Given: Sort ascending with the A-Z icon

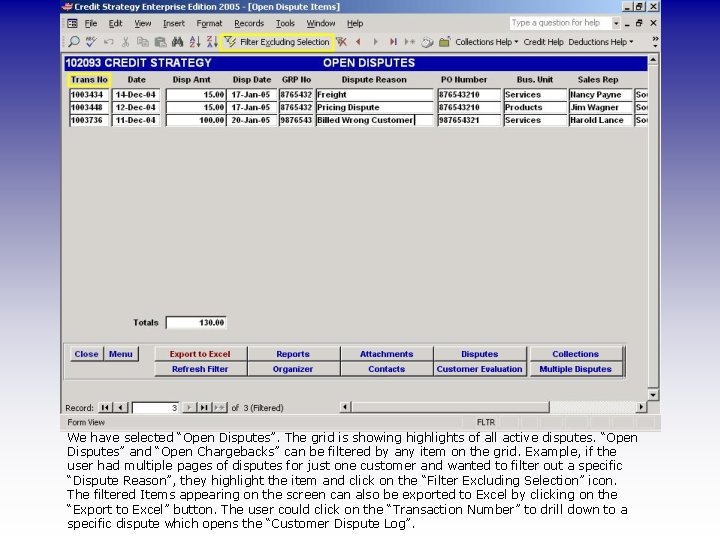Looking at the screenshot, I should (x=195, y=42).
